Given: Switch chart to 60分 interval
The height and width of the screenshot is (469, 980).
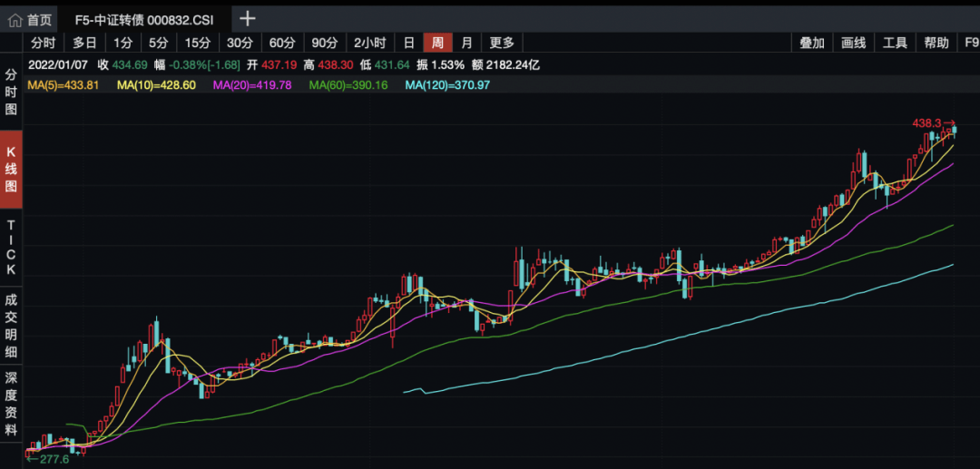Looking at the screenshot, I should (x=282, y=44).
